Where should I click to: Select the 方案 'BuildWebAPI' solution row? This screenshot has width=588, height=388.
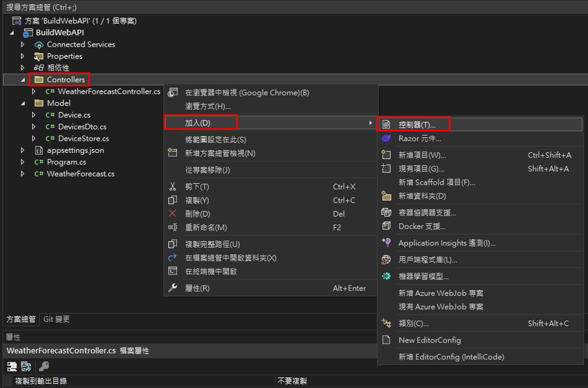point(80,21)
